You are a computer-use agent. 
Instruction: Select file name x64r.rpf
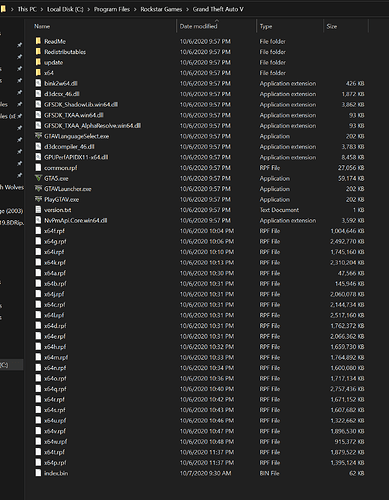tap(54, 399)
